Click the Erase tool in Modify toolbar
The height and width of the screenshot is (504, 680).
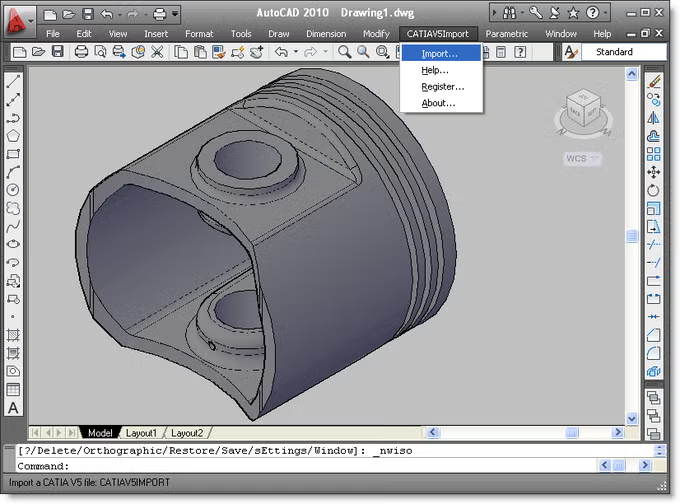[654, 82]
